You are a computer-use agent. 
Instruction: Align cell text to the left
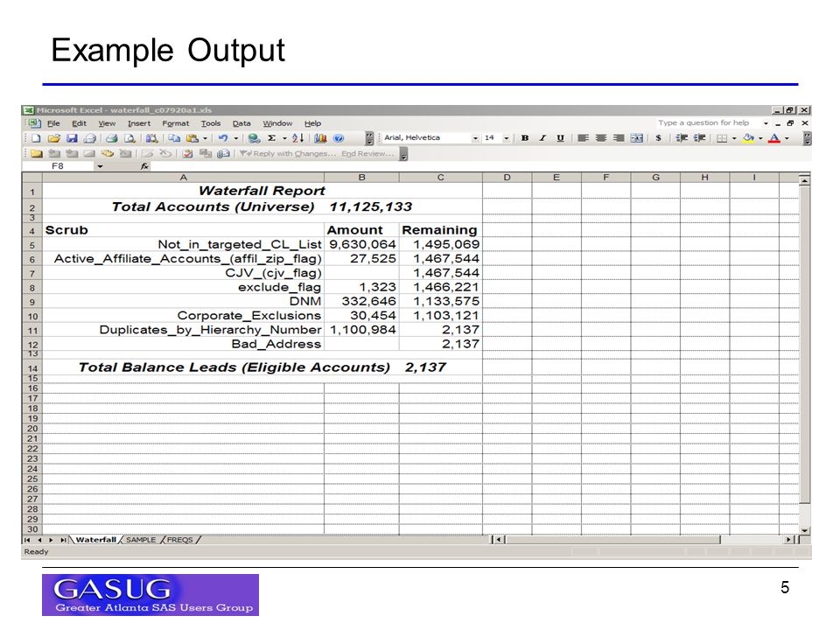(584, 138)
